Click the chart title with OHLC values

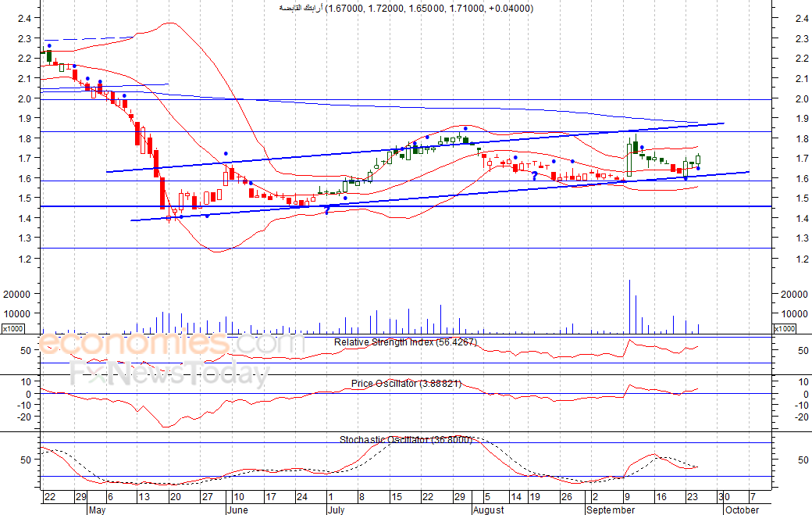[405, 9]
